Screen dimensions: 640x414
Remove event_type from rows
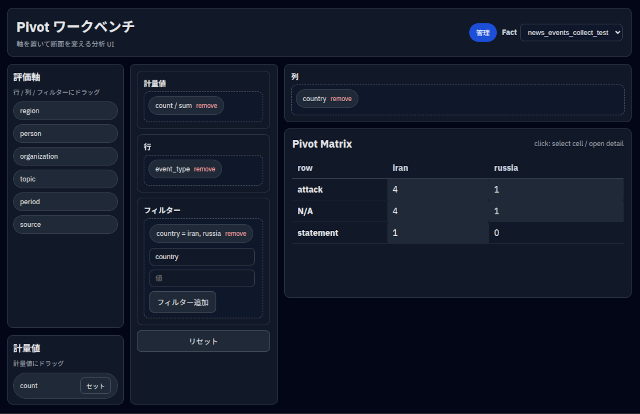tap(204, 169)
